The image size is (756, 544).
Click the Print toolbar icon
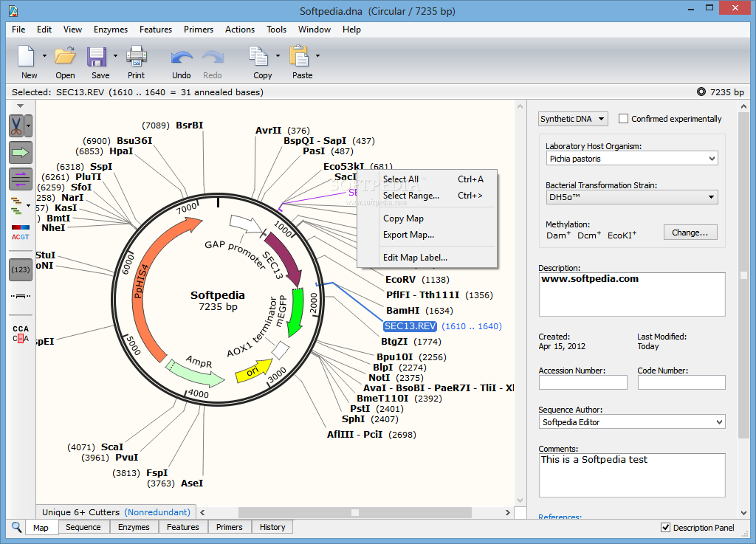[137, 56]
